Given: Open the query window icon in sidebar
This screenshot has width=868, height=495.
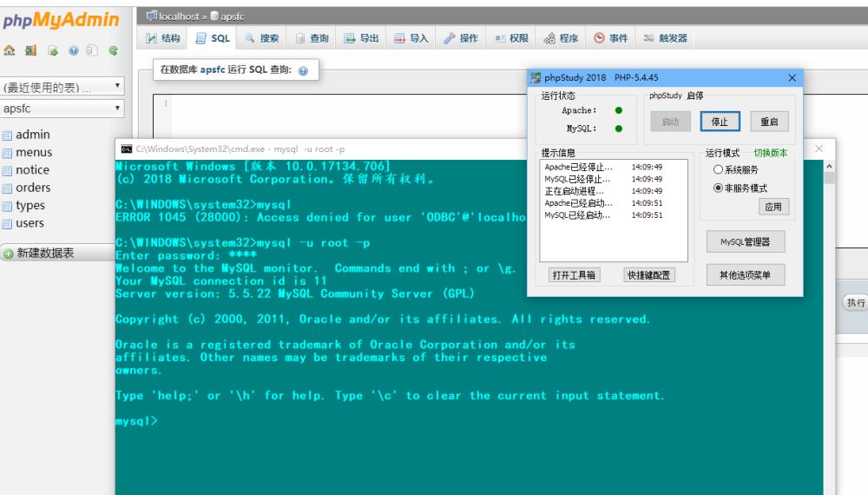Looking at the screenshot, I should point(53,51).
